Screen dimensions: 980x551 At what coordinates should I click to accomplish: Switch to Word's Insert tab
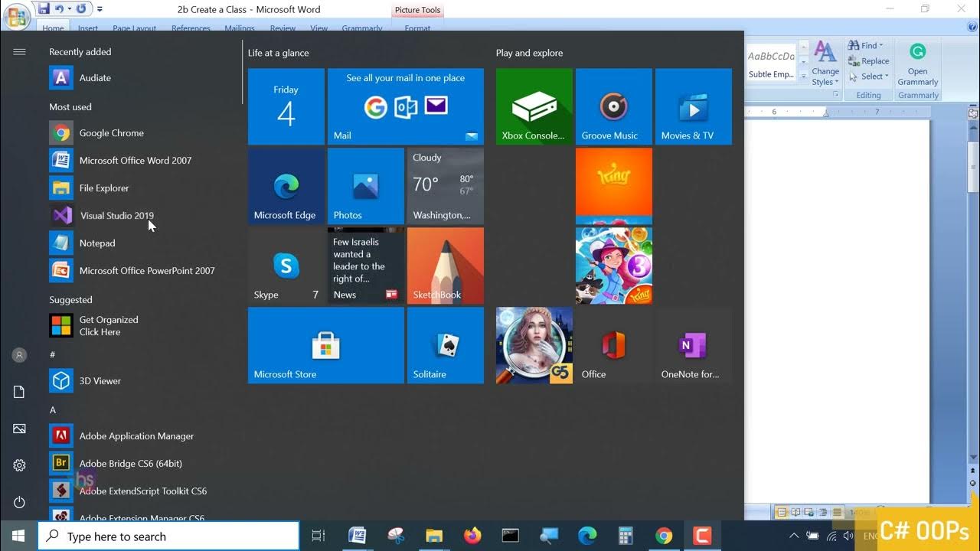tap(88, 28)
